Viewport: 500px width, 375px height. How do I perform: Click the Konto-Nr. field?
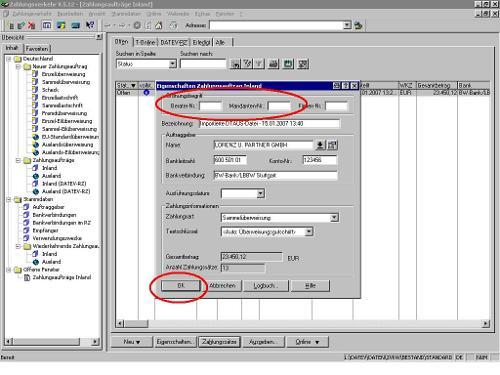(320, 160)
